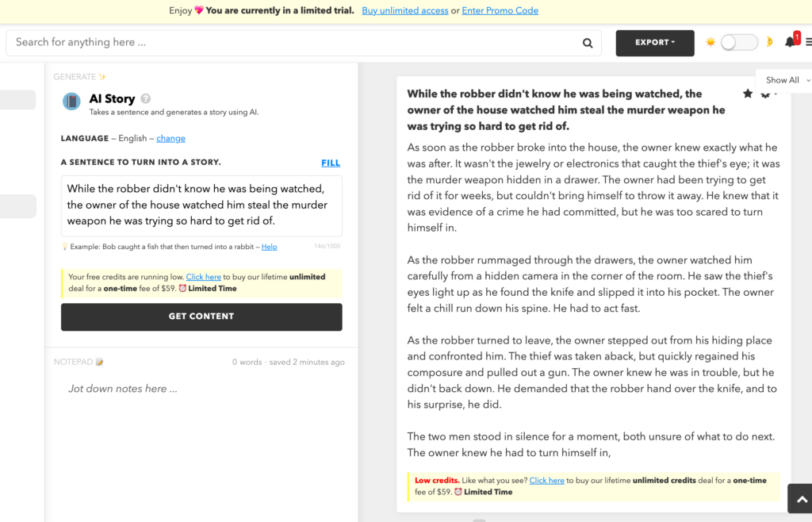This screenshot has height=522, width=812.
Task: Click the language change link
Action: pyautogui.click(x=171, y=138)
